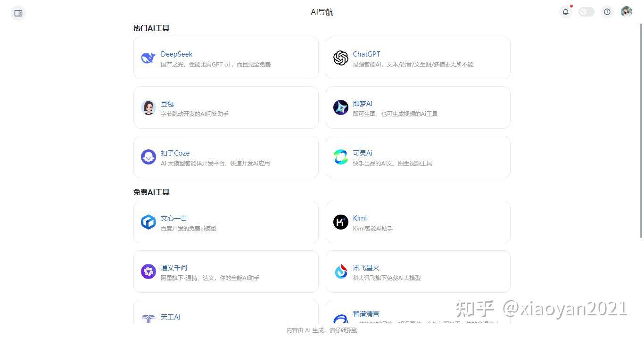The image size is (644, 337).
Task: Click the 免费AI工具 section heading
Action: click(x=151, y=192)
